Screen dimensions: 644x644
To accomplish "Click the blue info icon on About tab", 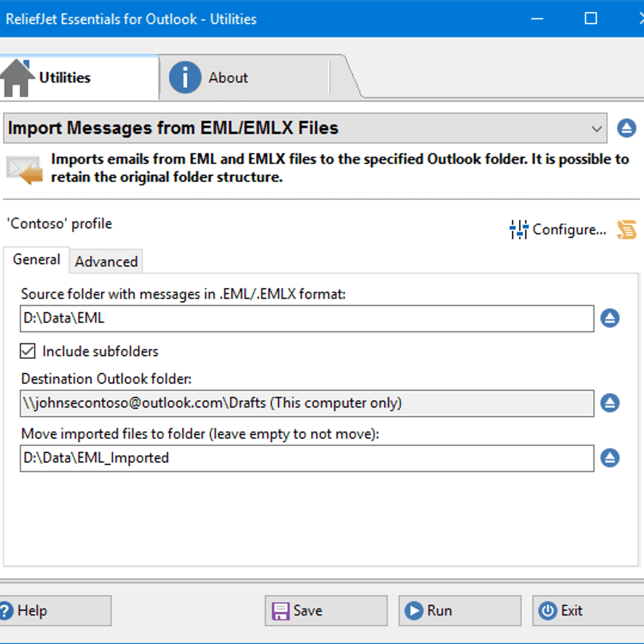I will coord(185,77).
